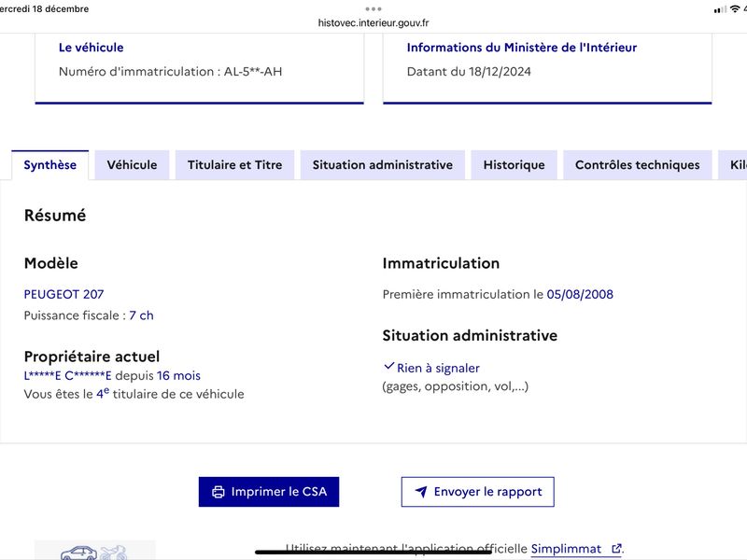Open the Contrôles techniques tab
Screen dimensions: 747x560
point(638,165)
